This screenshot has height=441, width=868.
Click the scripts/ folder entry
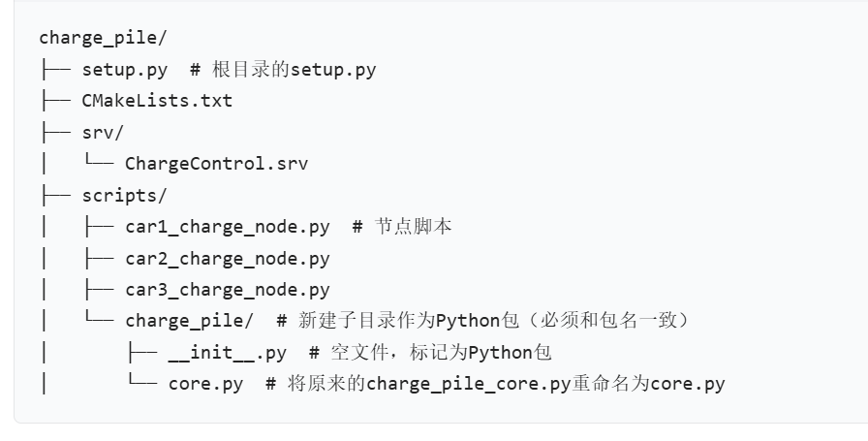(124, 196)
